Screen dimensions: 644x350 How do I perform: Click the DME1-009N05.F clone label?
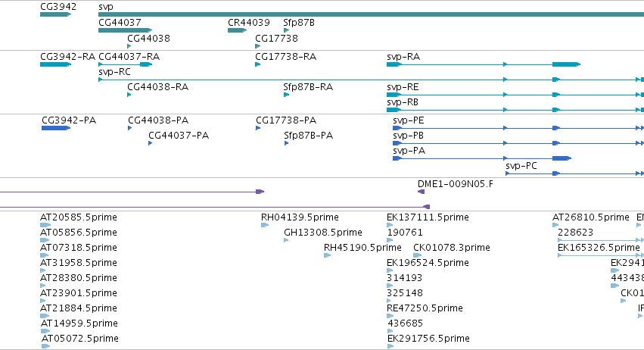[x=456, y=184]
